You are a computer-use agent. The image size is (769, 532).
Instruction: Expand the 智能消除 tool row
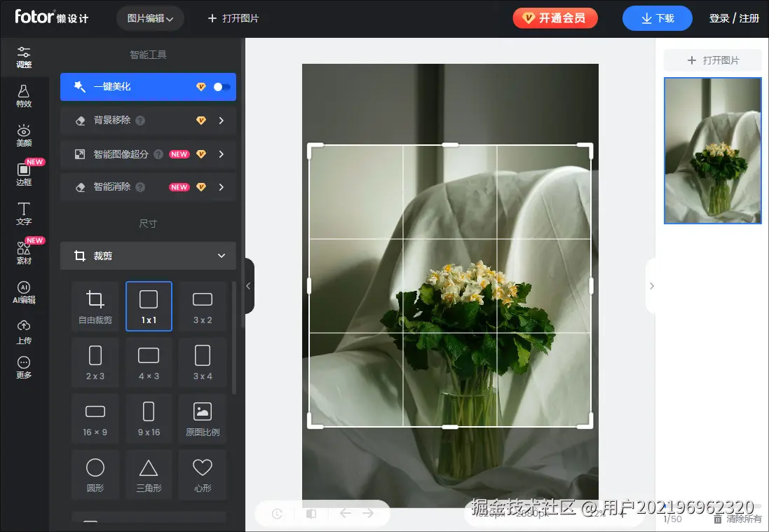(148, 187)
